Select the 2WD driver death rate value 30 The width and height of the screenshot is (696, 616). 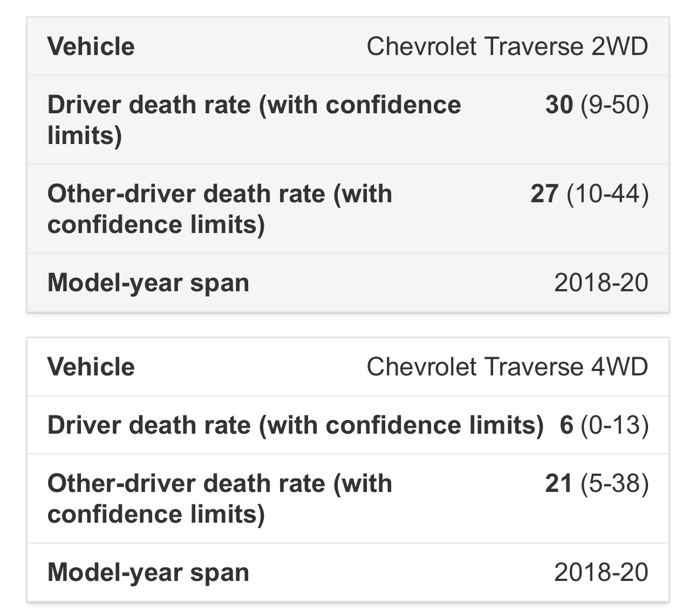point(558,104)
